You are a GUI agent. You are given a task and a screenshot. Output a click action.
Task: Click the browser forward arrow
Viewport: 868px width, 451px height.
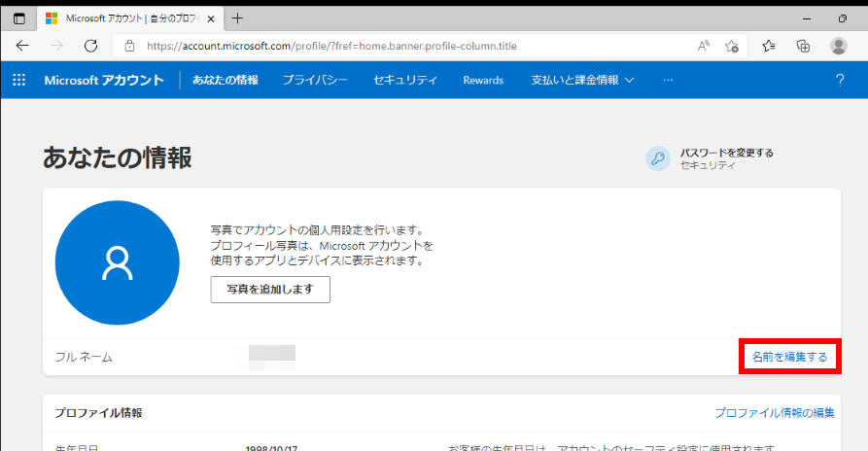[x=56, y=46]
